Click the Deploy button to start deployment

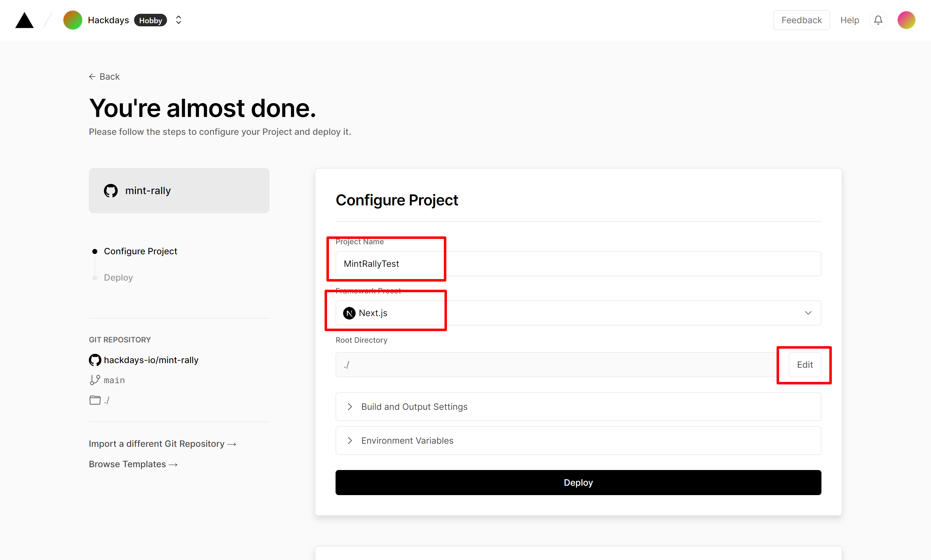(x=578, y=482)
